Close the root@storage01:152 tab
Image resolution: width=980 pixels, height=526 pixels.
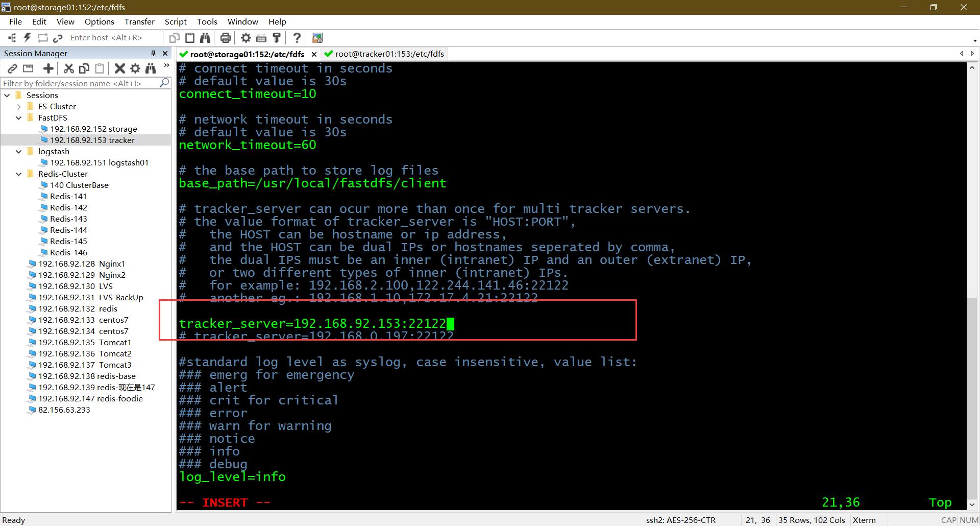click(x=314, y=54)
